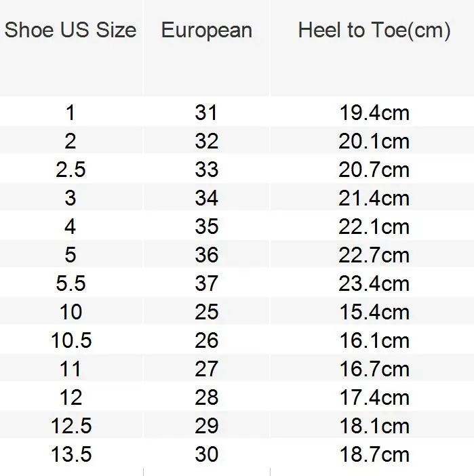The image size is (474, 476).
Task: Select US size 10.5 cell
Action: pos(71,340)
